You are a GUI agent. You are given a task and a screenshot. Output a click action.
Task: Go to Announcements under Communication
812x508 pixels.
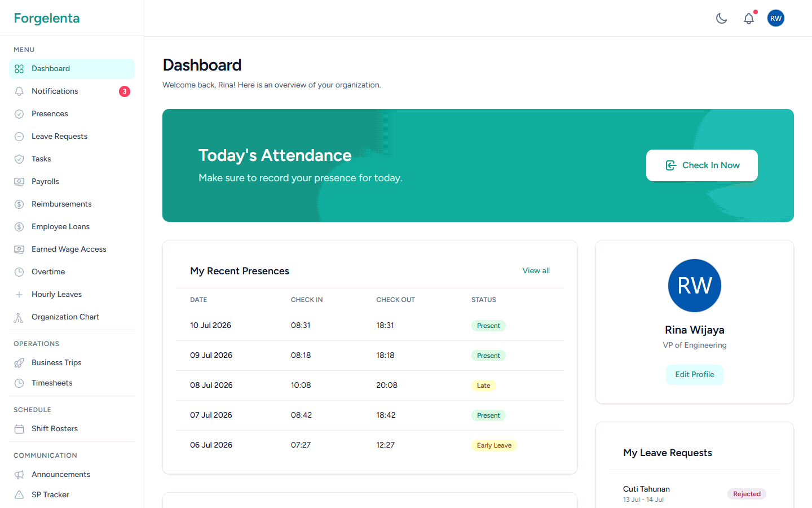point(72,475)
